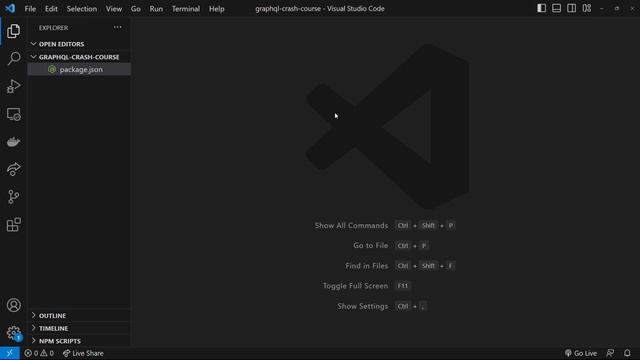Image resolution: width=640 pixels, height=360 pixels.
Task: Click the package.json file icon
Action: (x=52, y=69)
